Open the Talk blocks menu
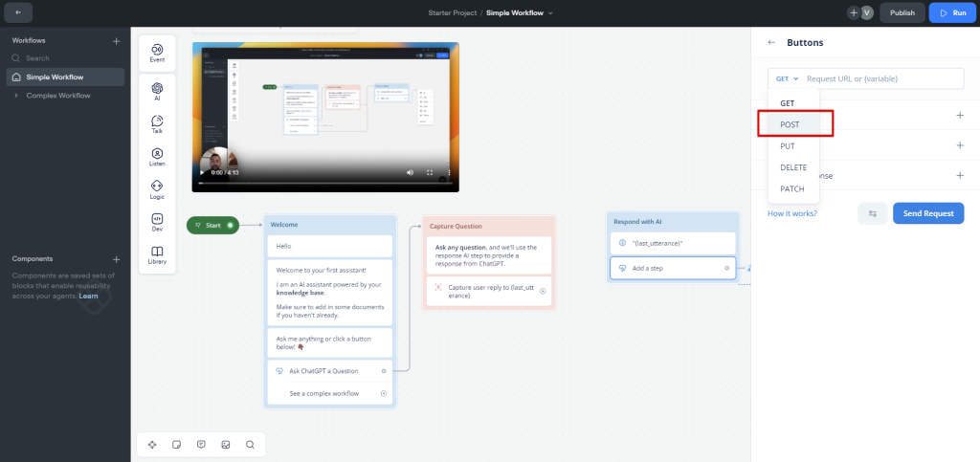The image size is (980, 462). [x=157, y=124]
